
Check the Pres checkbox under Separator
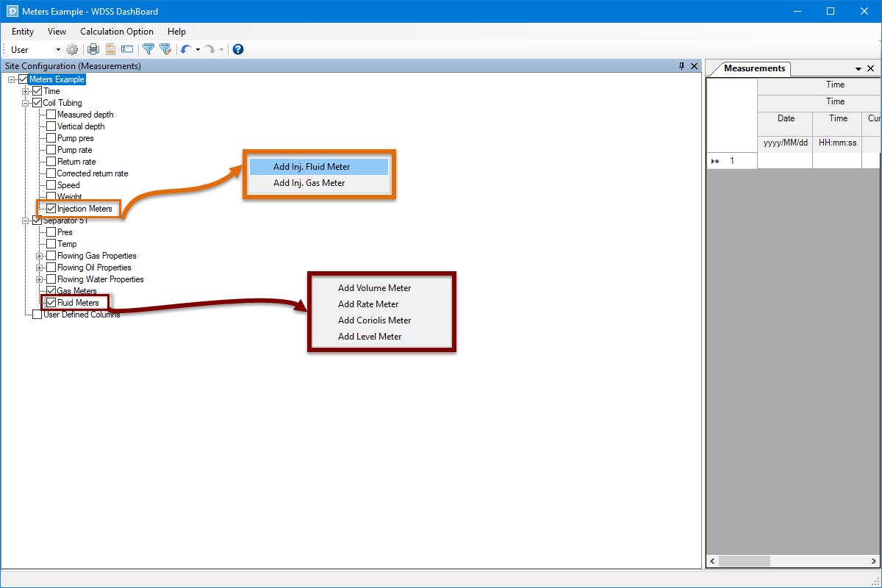tap(51, 232)
